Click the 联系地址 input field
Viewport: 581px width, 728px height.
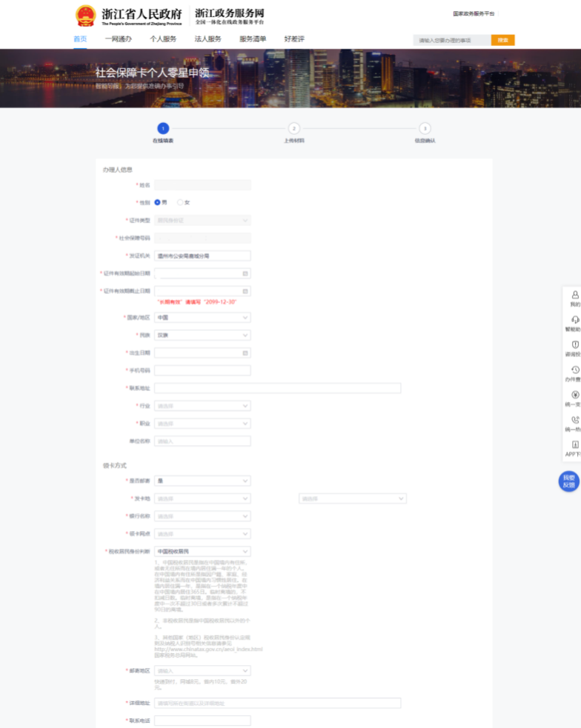coord(277,388)
